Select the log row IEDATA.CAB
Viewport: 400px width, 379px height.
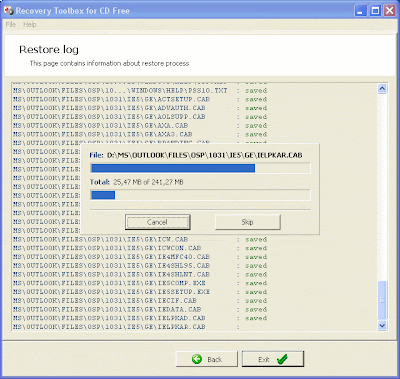coord(140,309)
